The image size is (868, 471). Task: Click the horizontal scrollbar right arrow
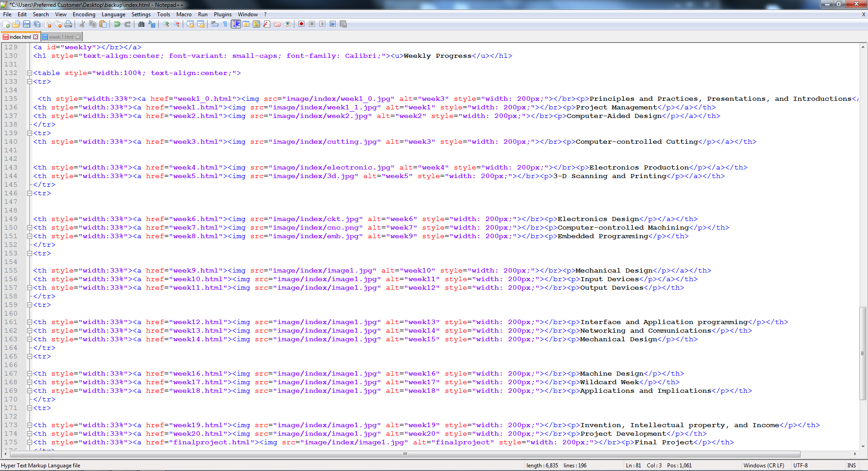click(x=855, y=454)
